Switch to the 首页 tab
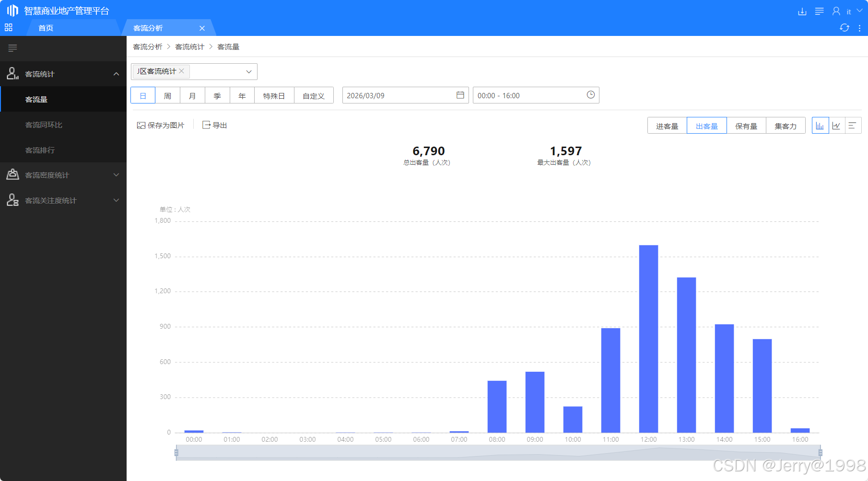This screenshot has height=481, width=868. [46, 28]
